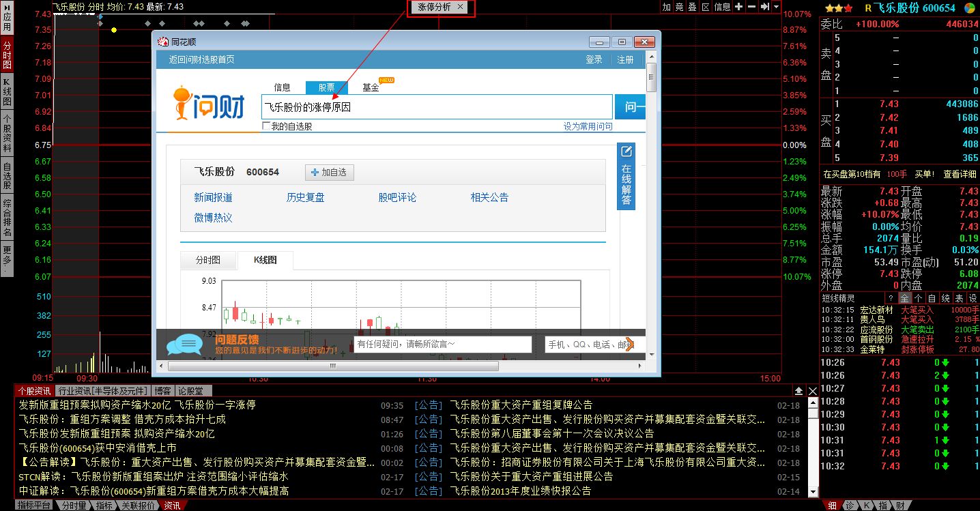Click 登录 link in 同花顺 window
The height and width of the screenshot is (511, 980).
[594, 59]
